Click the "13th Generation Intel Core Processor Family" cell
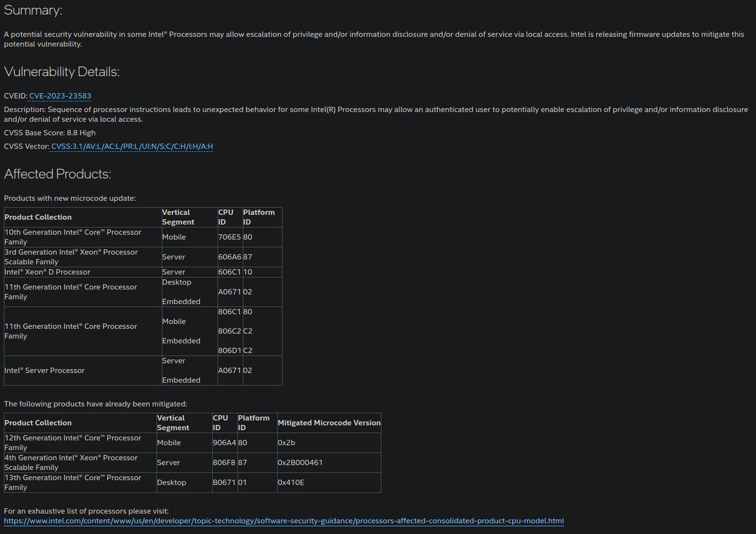The width and height of the screenshot is (756, 534). (80, 483)
